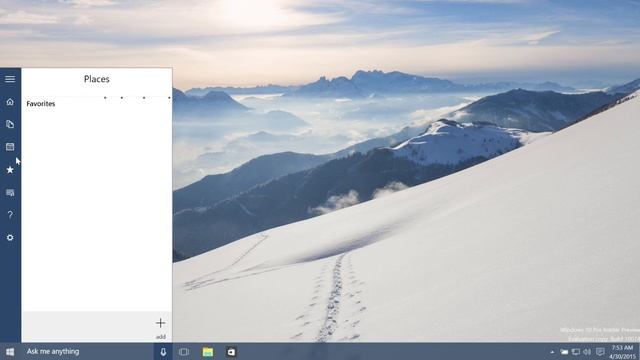
Task: Activate Cortana microphone
Action: point(163,352)
